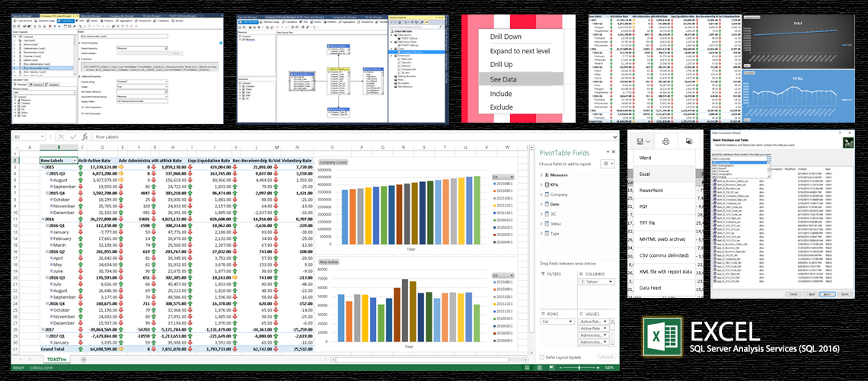
Task: Choose See Data in context menu
Action: pyautogui.click(x=521, y=79)
